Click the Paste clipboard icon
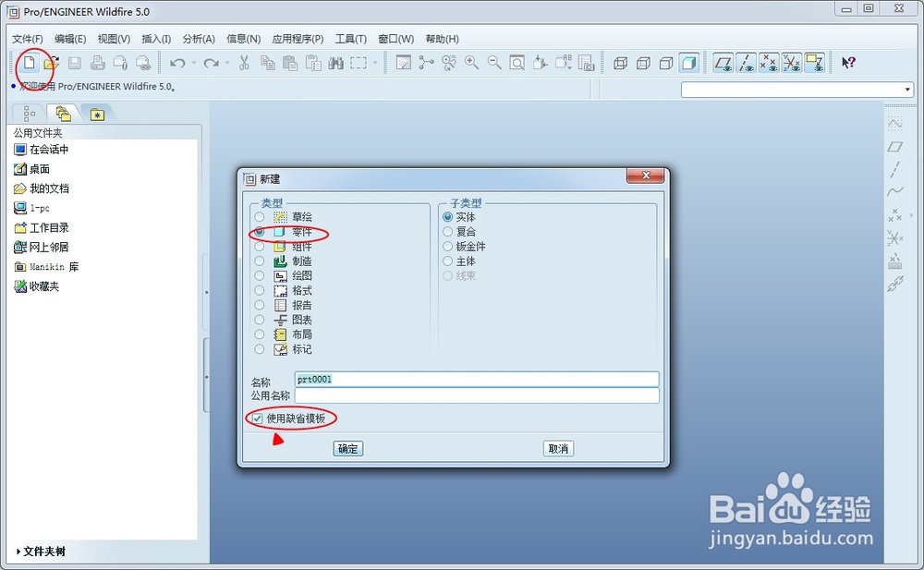 pos(290,63)
